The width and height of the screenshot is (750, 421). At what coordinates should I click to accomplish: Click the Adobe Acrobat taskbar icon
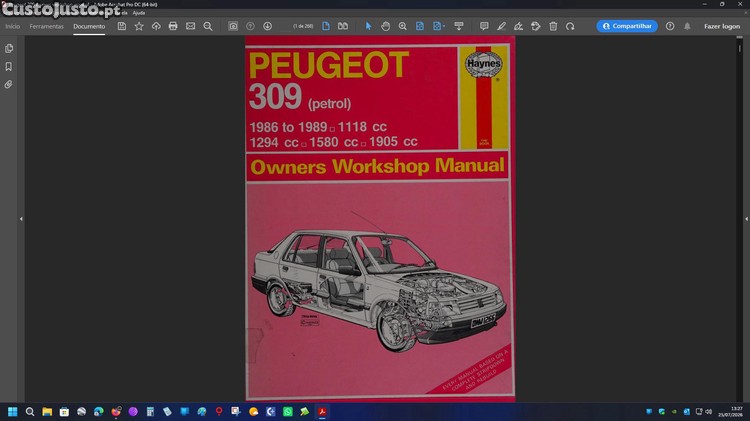coord(322,411)
